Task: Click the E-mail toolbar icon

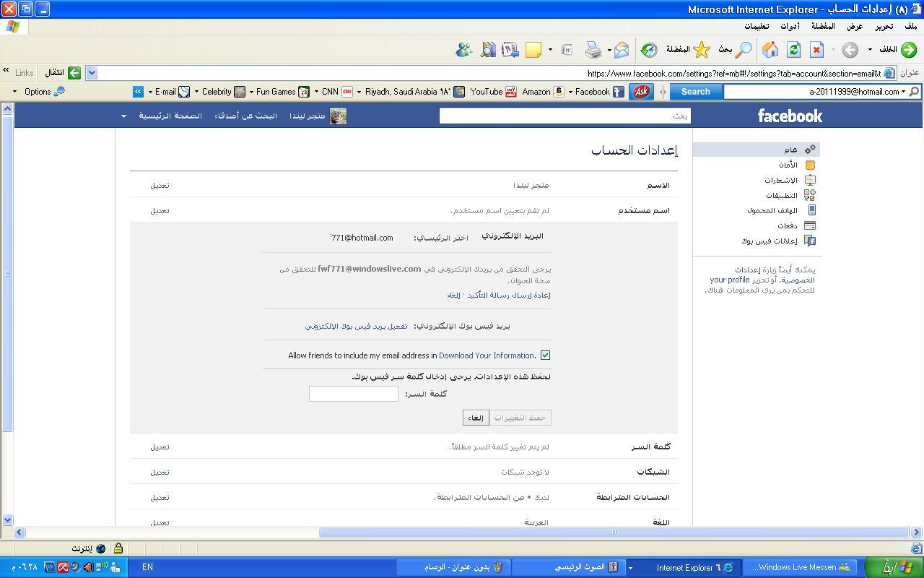Action: pos(184,92)
